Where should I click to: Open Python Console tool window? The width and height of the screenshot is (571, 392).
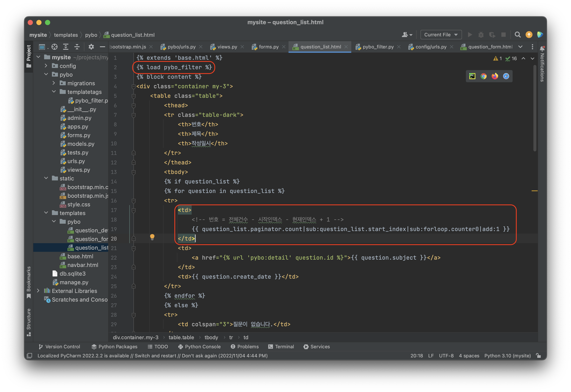[x=199, y=347]
